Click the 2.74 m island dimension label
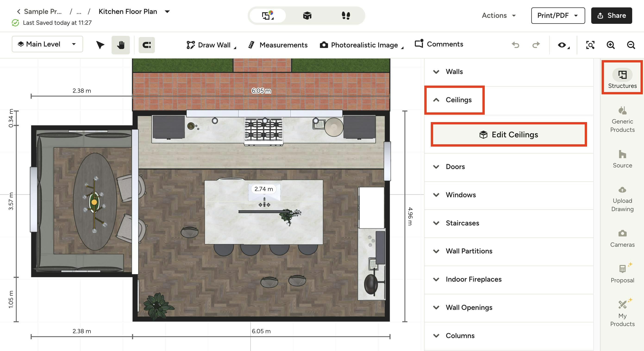This screenshot has height=351, width=644. [x=263, y=189]
